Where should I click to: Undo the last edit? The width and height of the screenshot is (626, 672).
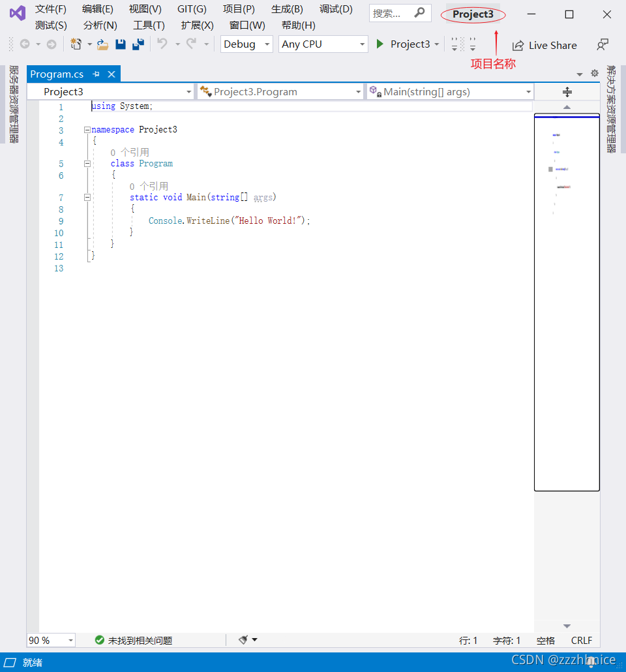tap(162, 44)
